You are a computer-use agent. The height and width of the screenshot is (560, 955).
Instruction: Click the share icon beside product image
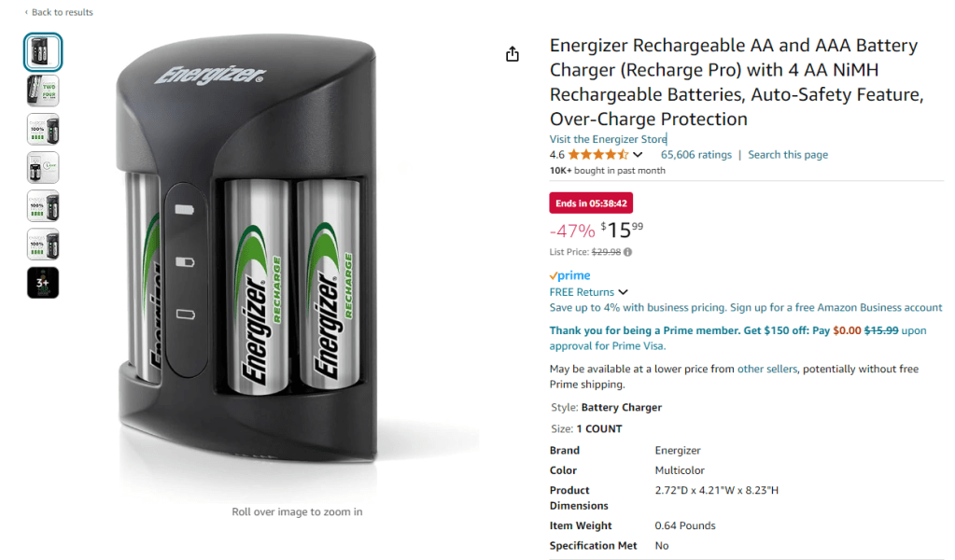pos(513,54)
